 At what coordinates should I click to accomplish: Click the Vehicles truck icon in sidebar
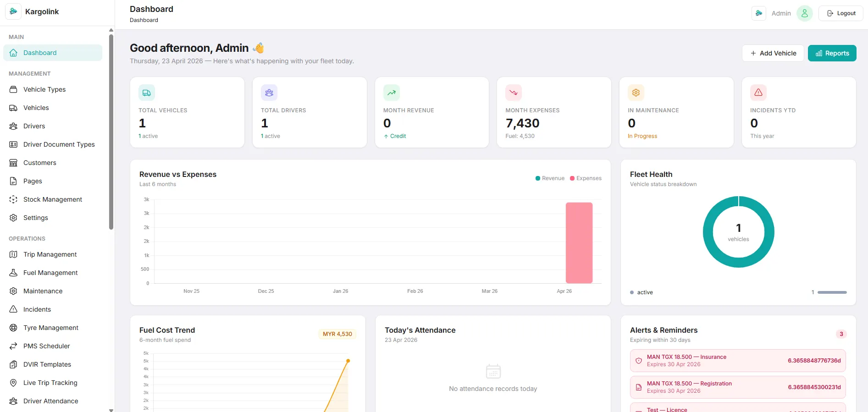pos(13,108)
